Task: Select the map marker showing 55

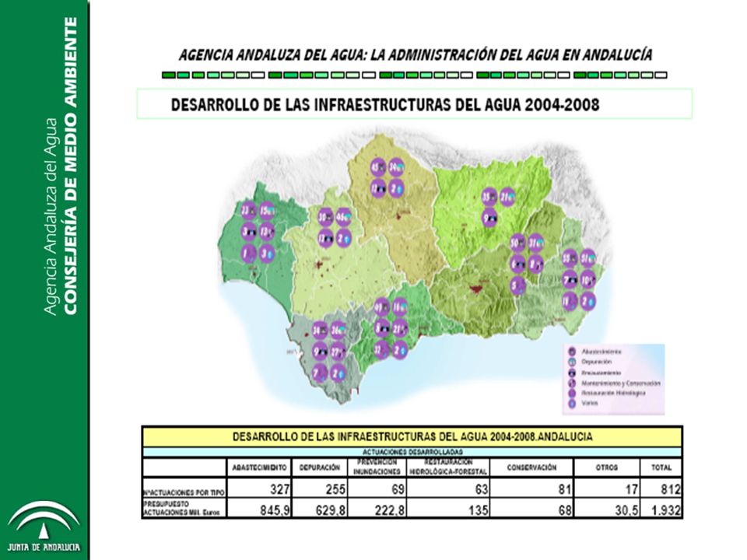Action: pos(570,258)
